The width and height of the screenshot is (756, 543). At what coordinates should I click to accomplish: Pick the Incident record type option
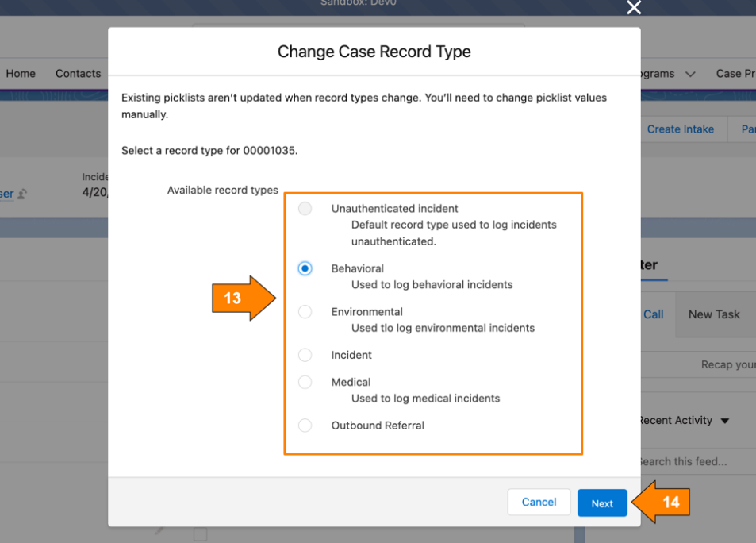305,355
